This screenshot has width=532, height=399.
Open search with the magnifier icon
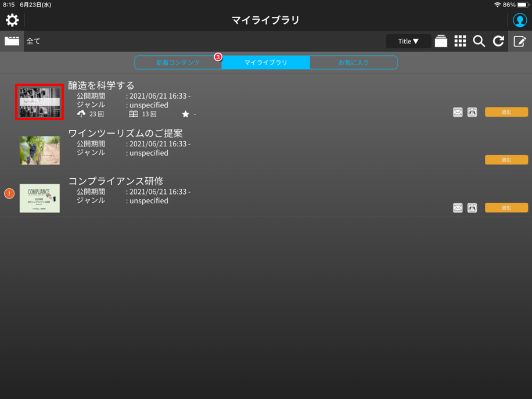pos(479,41)
